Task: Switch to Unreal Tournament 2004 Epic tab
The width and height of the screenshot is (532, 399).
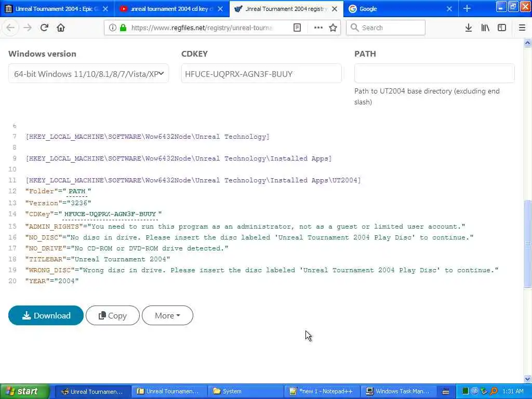Action: [57, 9]
